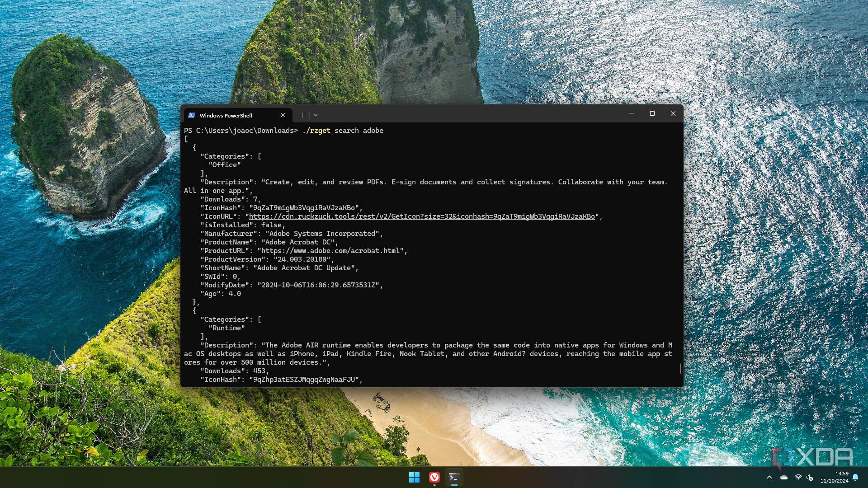
Task: Click "isInstalled": false line
Action: pos(243,225)
